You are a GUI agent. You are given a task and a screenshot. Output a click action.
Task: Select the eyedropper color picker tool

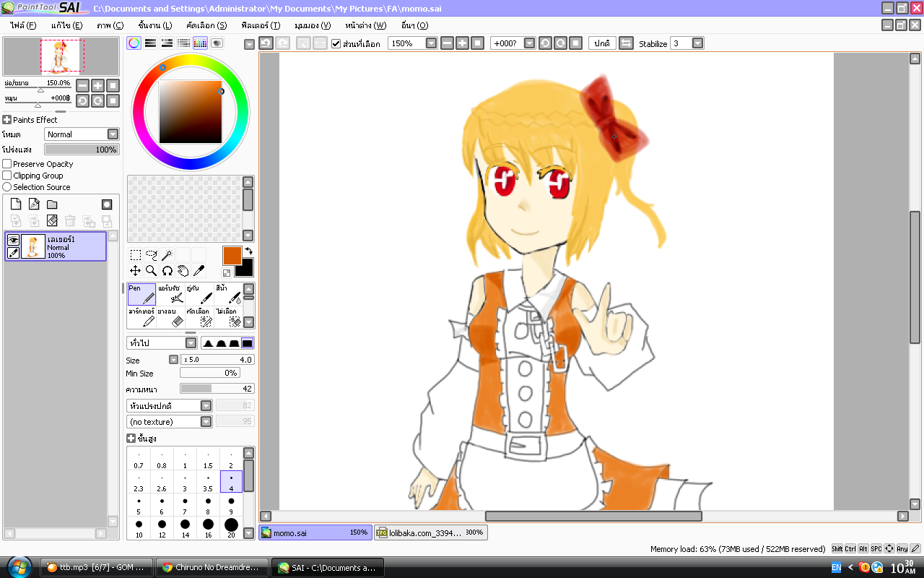199,271
